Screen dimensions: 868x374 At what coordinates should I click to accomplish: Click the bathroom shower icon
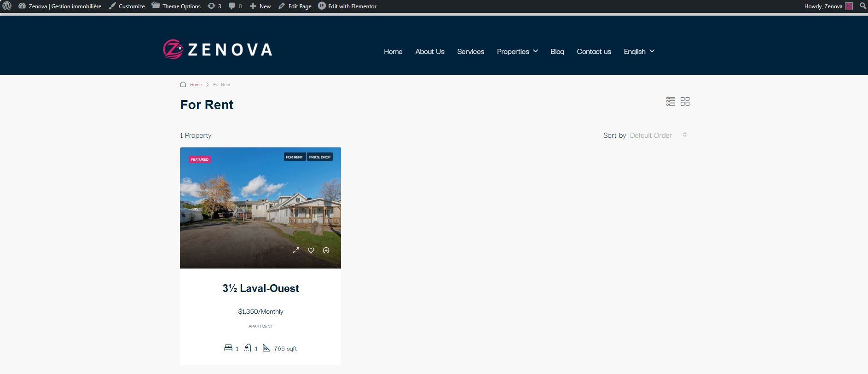pos(248,348)
